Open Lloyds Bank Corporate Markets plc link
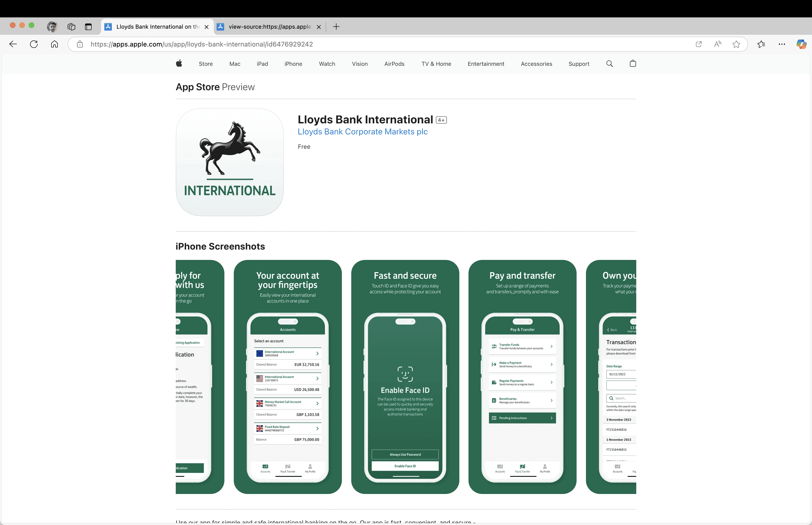 (x=363, y=132)
